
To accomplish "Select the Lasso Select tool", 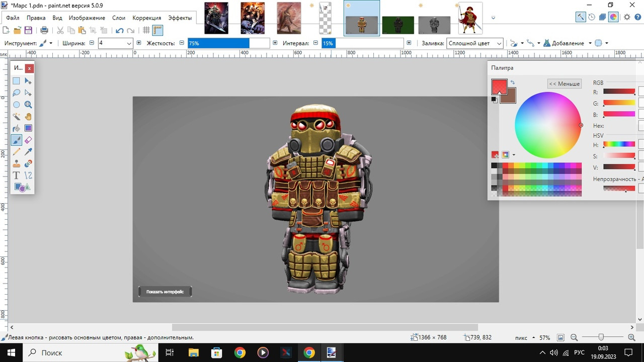I will click(17, 93).
